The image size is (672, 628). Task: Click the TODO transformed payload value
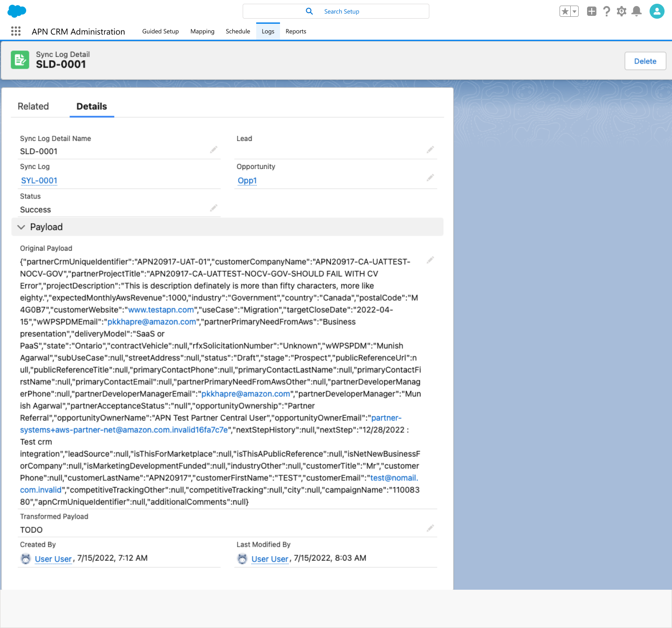tap(31, 530)
